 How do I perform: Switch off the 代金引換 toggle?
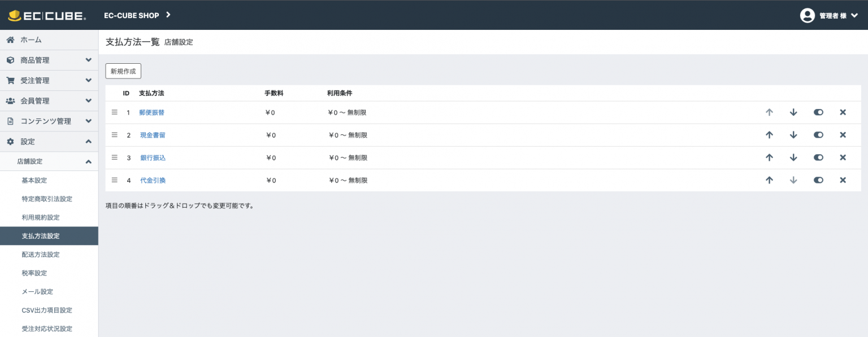pyautogui.click(x=818, y=180)
